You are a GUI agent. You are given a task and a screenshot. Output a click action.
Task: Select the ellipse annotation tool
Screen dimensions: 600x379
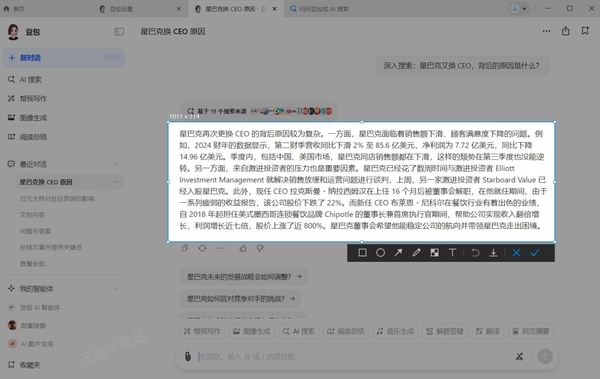click(380, 253)
